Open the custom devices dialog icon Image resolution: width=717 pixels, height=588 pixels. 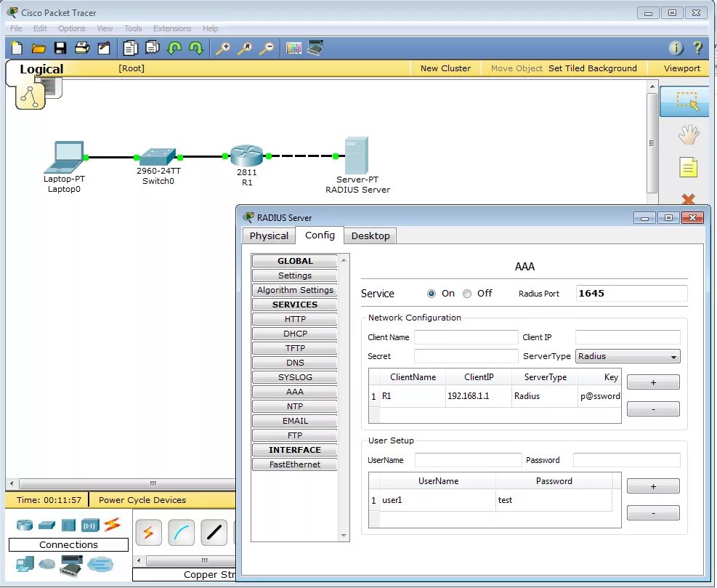click(x=315, y=47)
